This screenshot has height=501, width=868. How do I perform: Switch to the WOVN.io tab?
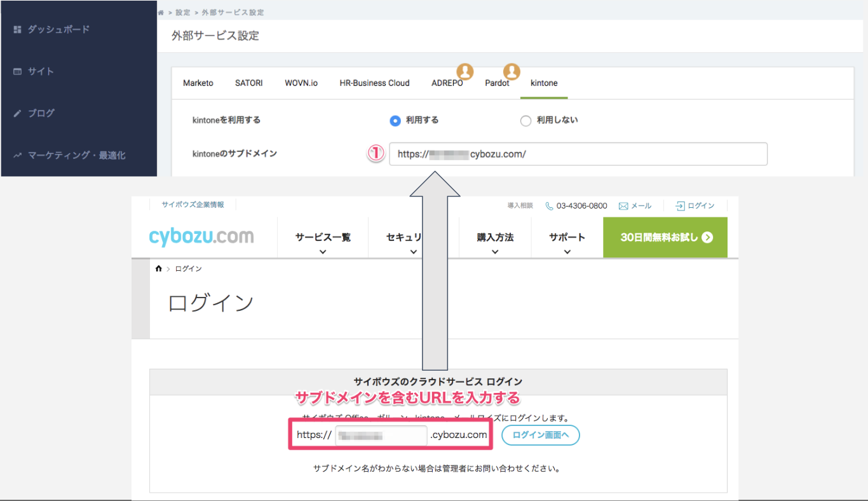point(301,83)
